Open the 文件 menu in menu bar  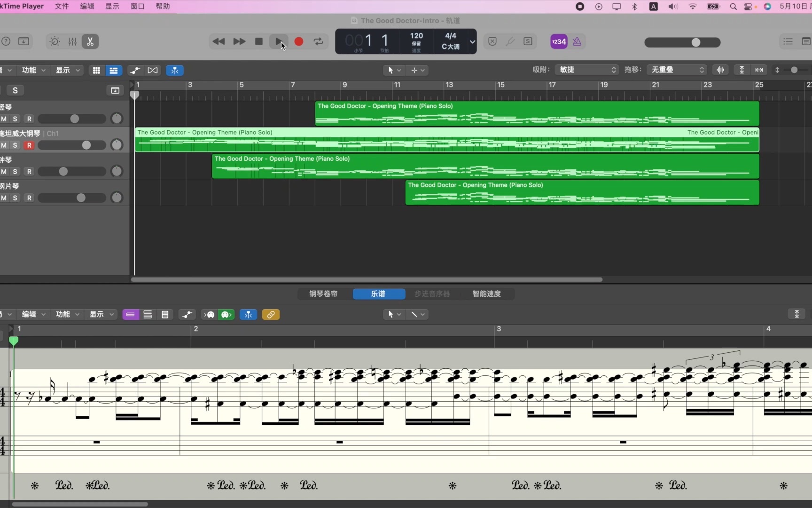coord(62,6)
